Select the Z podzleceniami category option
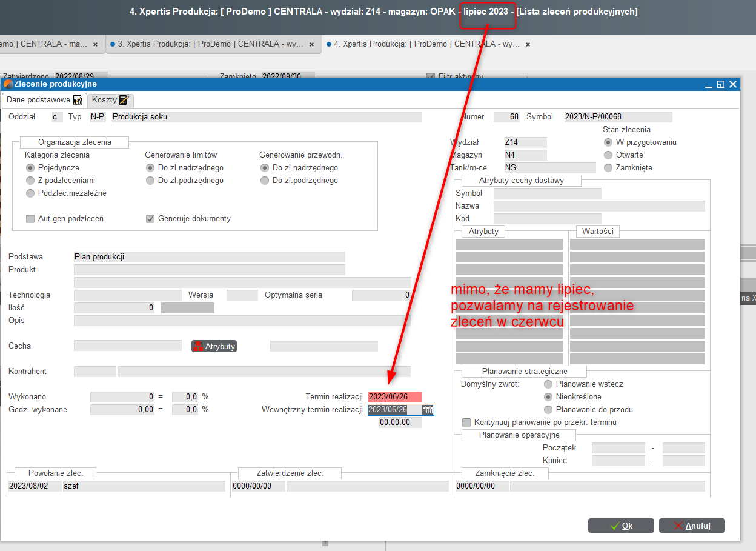756x551 pixels. tap(30, 181)
